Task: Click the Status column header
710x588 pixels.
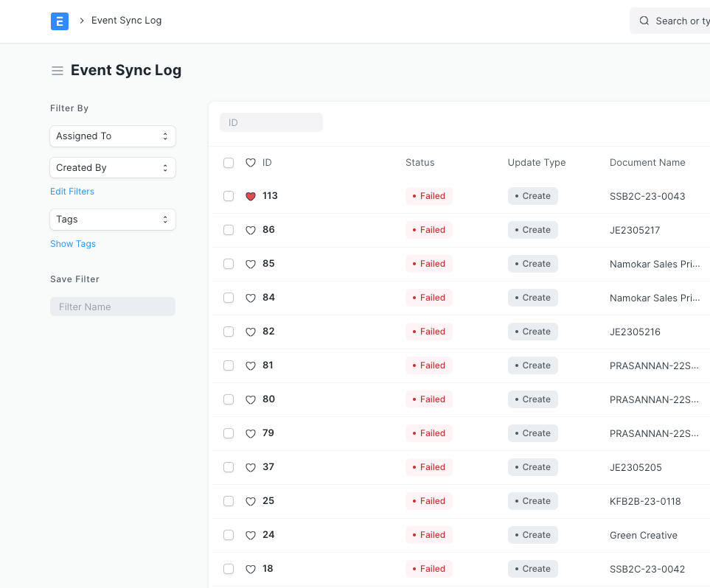Action: coord(420,163)
